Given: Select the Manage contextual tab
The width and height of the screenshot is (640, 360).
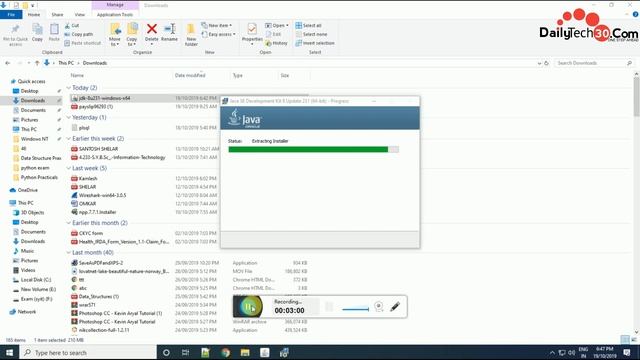Looking at the screenshot, I should point(115,5).
